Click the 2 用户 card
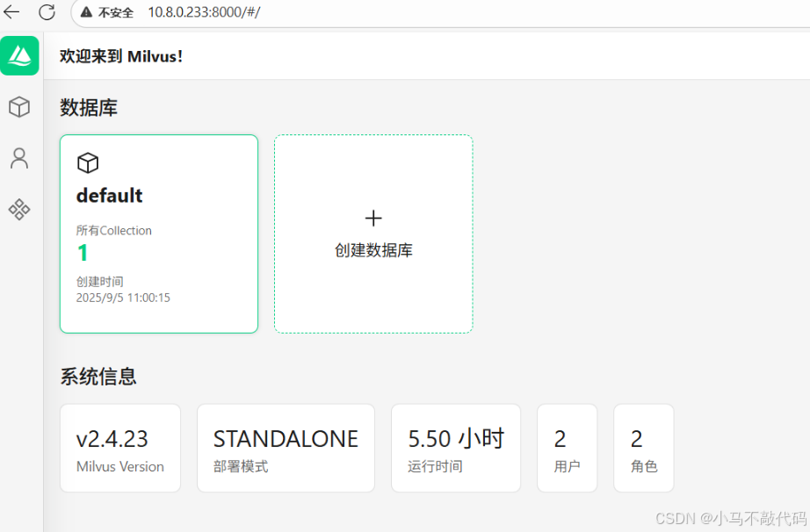 567,448
